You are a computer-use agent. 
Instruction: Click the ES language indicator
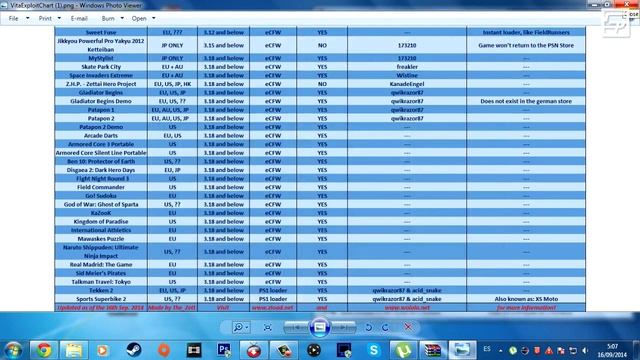tap(487, 349)
